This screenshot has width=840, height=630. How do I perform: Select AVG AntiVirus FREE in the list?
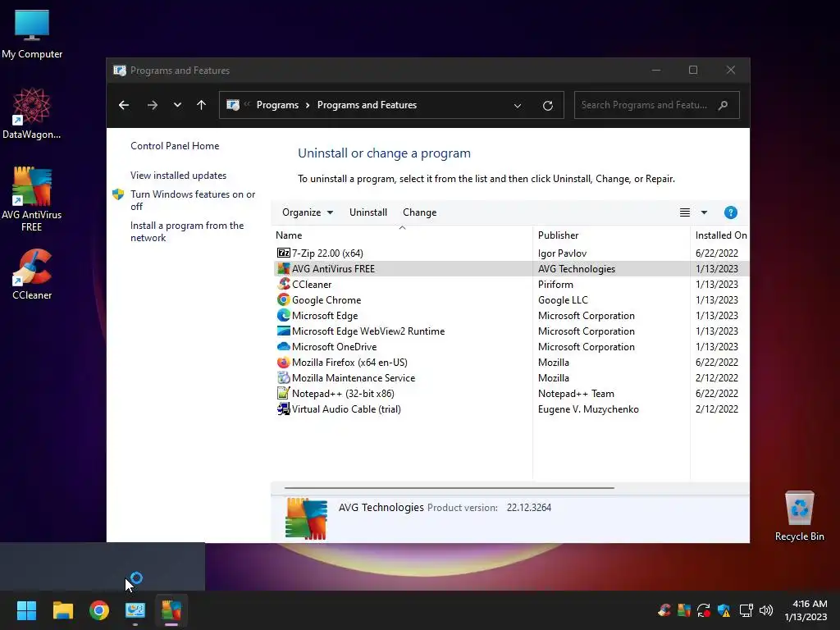pyautogui.click(x=511, y=269)
